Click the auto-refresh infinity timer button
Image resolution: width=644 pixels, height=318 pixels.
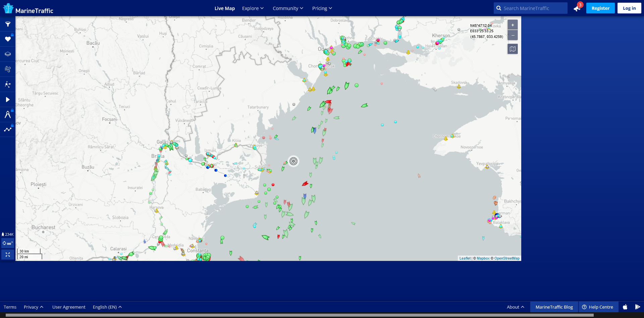pyautogui.click(x=8, y=243)
